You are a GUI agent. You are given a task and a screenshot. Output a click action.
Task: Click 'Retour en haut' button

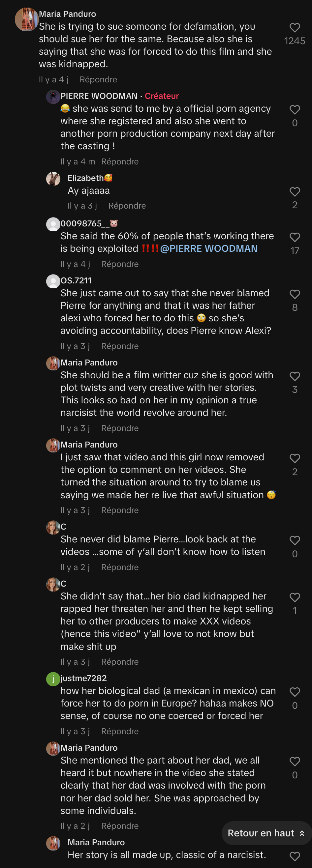click(266, 833)
